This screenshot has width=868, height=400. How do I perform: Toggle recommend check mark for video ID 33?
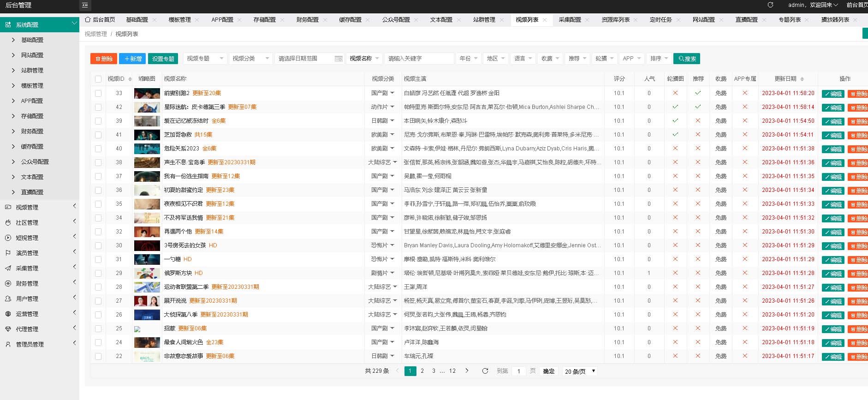click(x=698, y=93)
